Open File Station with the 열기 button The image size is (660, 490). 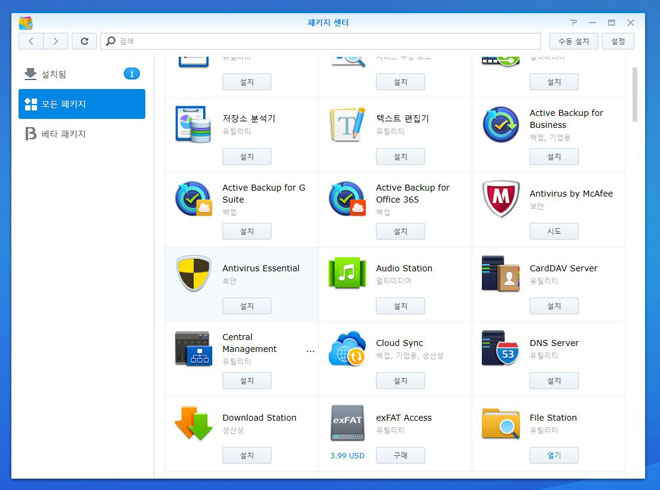[554, 455]
